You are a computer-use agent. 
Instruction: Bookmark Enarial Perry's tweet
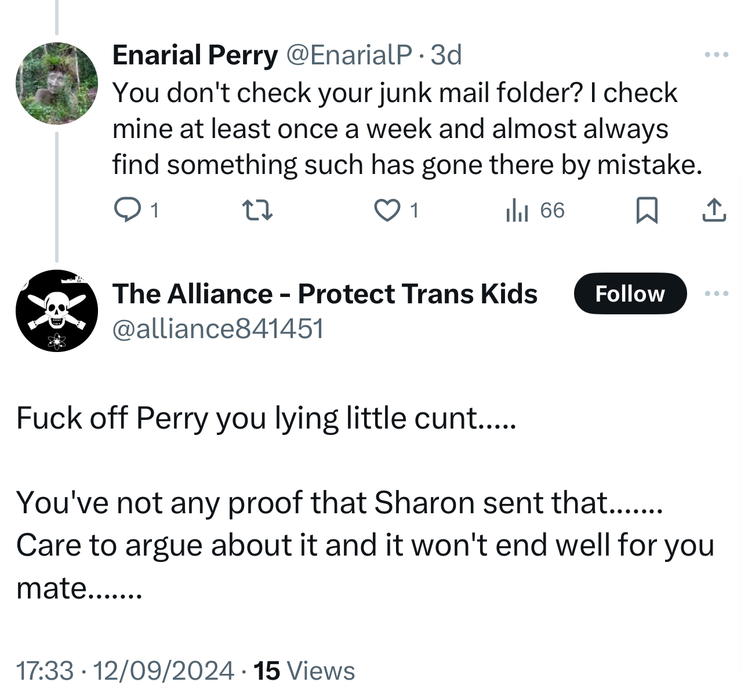pos(647,210)
